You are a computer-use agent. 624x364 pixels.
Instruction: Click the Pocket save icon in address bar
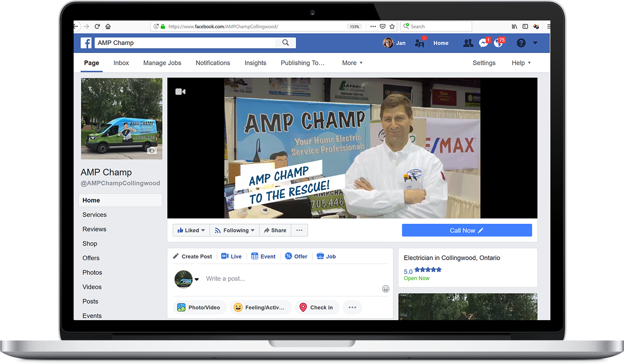click(x=383, y=26)
